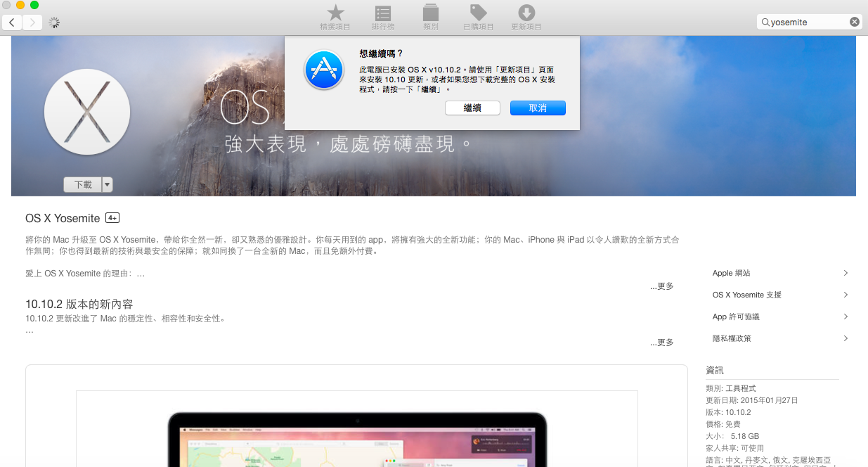The height and width of the screenshot is (467, 868).
Task: Click the search magnifier icon
Action: click(x=765, y=22)
